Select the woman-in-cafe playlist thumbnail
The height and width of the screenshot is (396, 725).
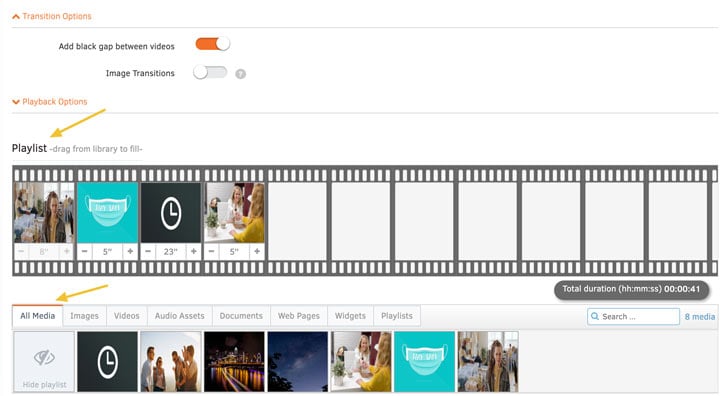click(44, 212)
